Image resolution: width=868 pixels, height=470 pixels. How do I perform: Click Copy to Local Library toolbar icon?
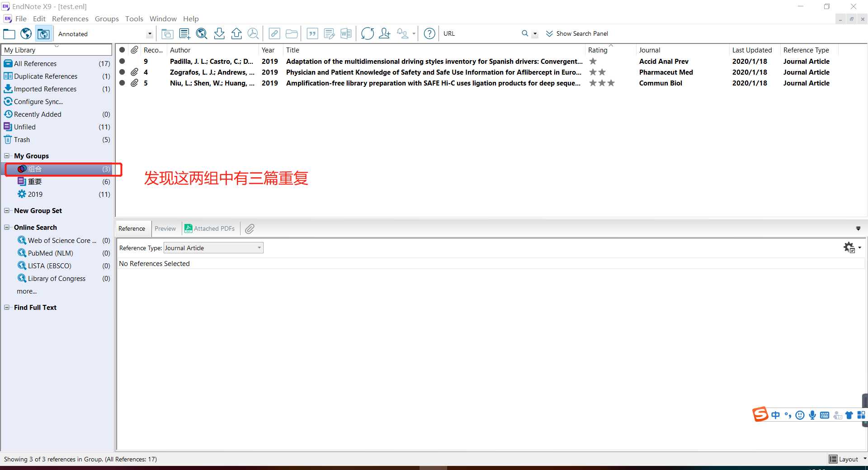pos(167,34)
